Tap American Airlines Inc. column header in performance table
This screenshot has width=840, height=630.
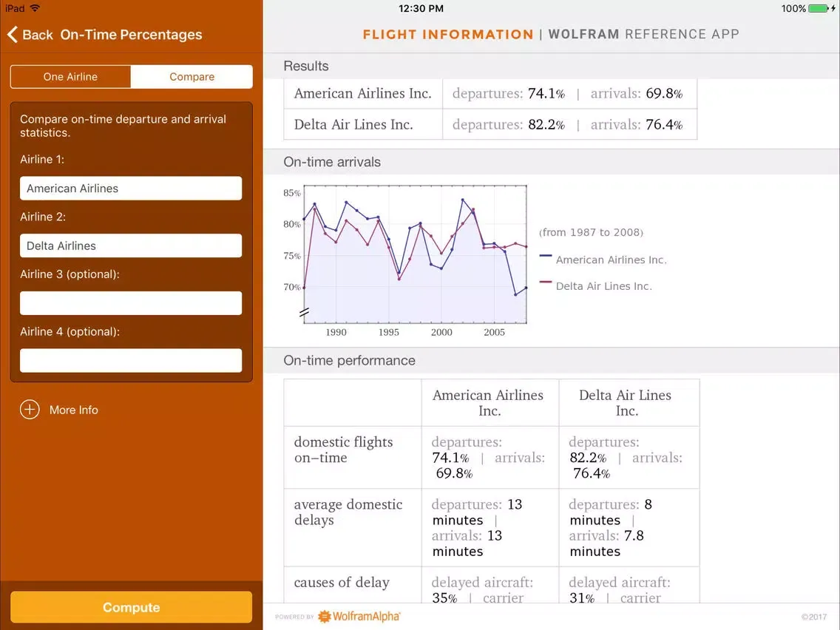coord(488,403)
